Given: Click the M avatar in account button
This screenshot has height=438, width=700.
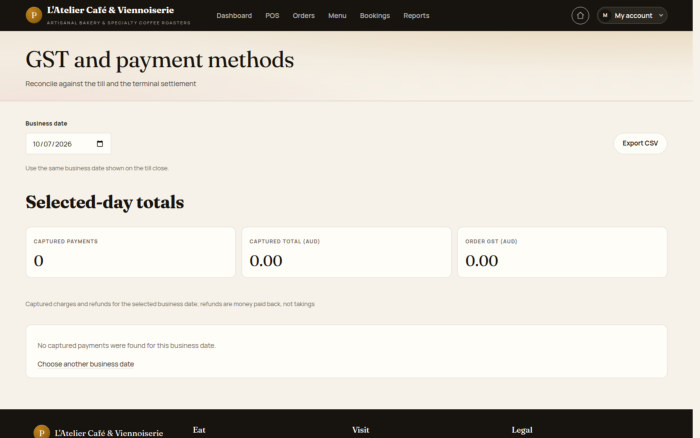Looking at the screenshot, I should 605,16.
